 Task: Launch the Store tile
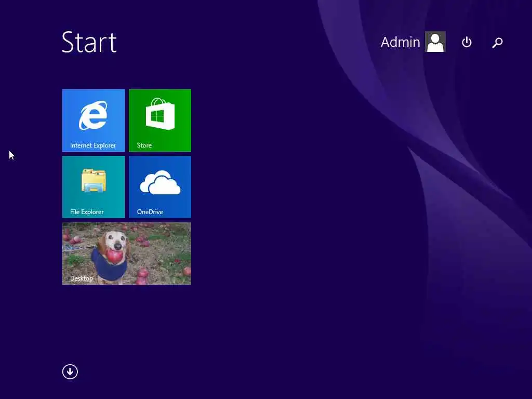pyautogui.click(x=160, y=121)
